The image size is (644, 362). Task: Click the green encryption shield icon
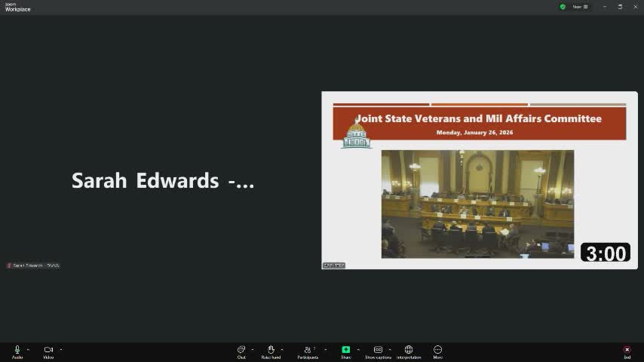click(563, 7)
